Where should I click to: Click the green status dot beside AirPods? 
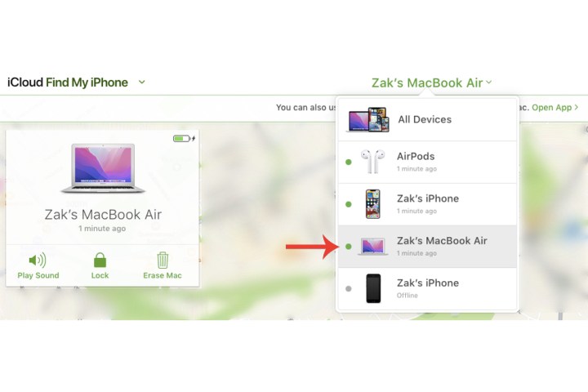point(349,162)
